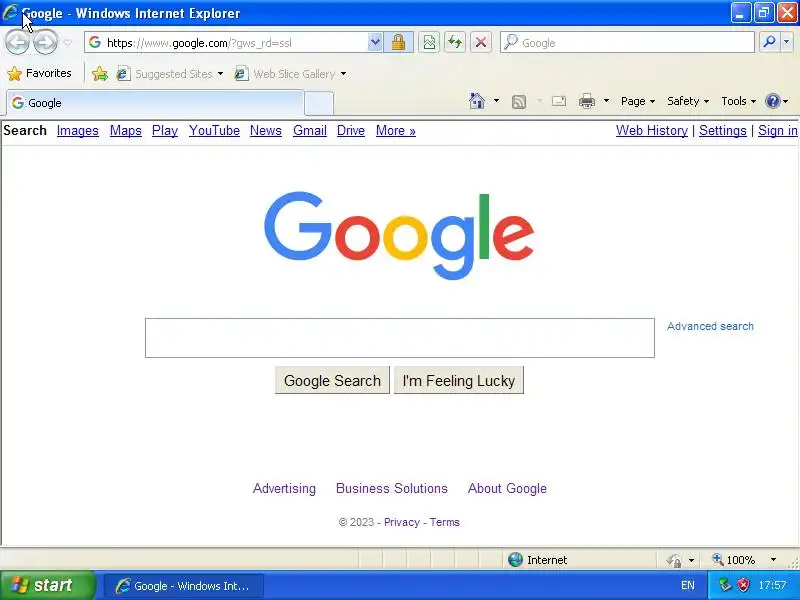Open About Google footer link
800x600 pixels.
[x=507, y=488]
